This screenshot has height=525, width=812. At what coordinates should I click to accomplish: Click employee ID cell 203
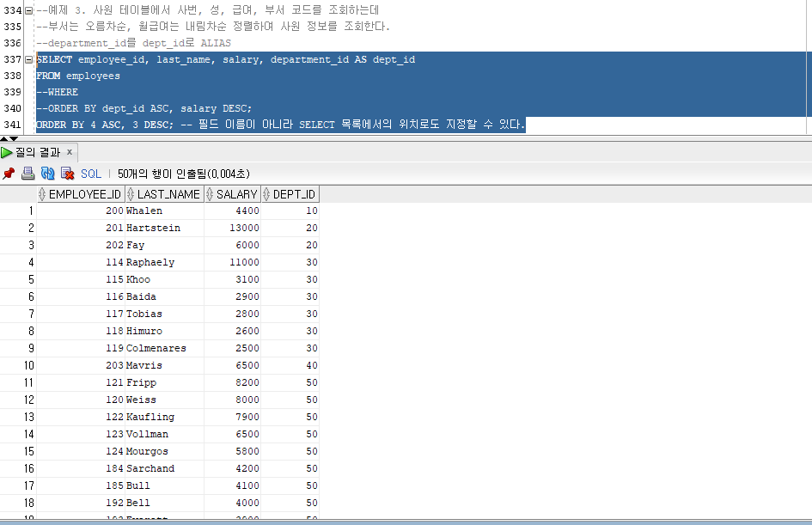coord(81,365)
